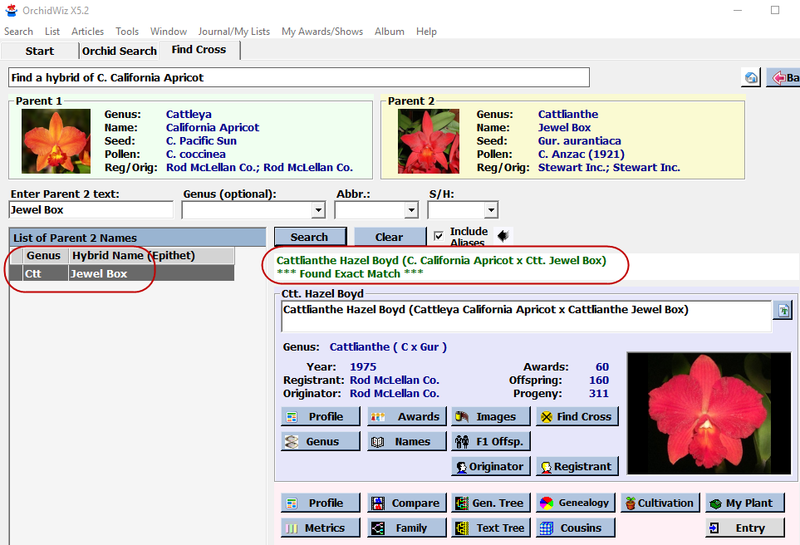The height and width of the screenshot is (545, 800).
Task: Click the home icon button
Action: tap(751, 78)
